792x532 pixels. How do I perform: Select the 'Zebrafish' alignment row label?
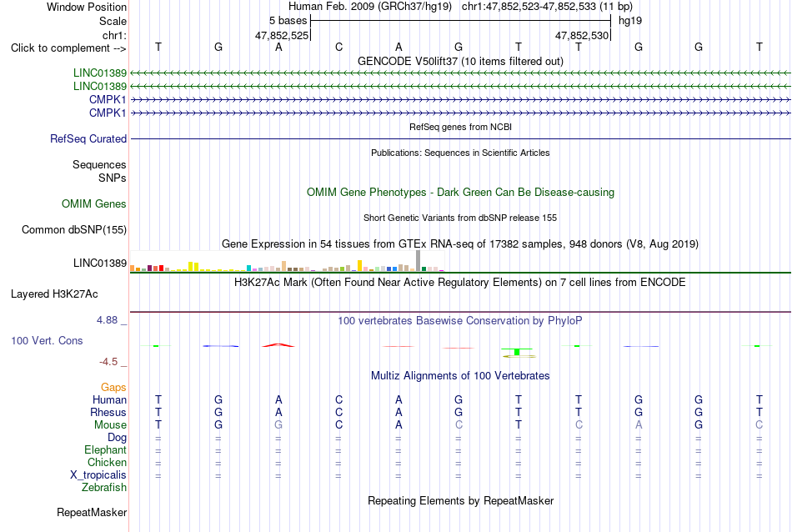tap(104, 487)
